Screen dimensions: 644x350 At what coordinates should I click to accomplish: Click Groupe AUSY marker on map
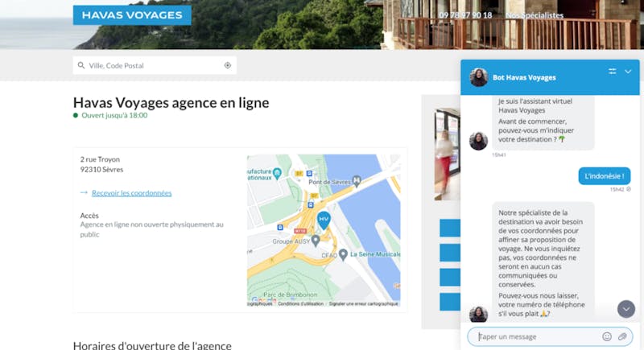click(316, 241)
